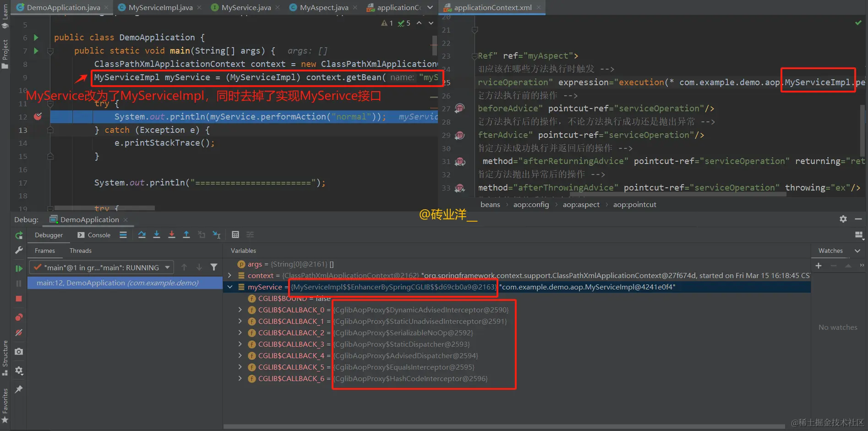
Task: Move to previous frame arrow
Action: coord(184,267)
